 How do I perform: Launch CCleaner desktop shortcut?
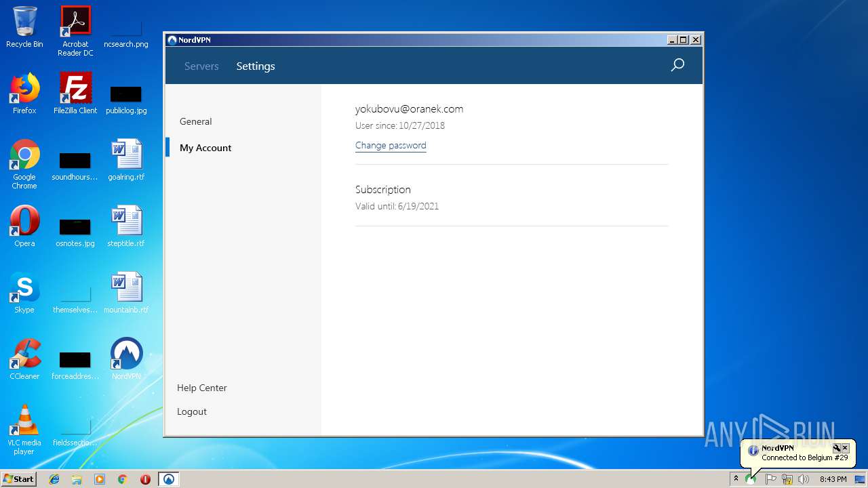coord(24,359)
